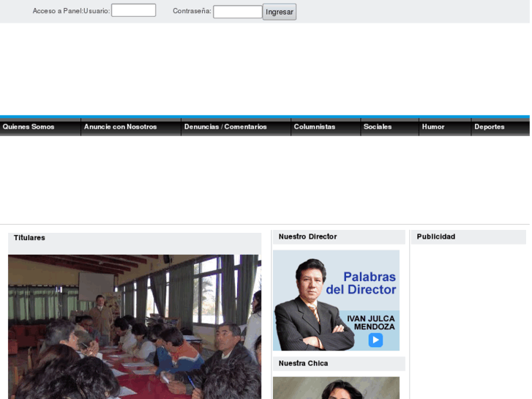Screen dimensions: 532x399
Task: Open Anuncie con Nosotros menu item
Action: click(121, 127)
